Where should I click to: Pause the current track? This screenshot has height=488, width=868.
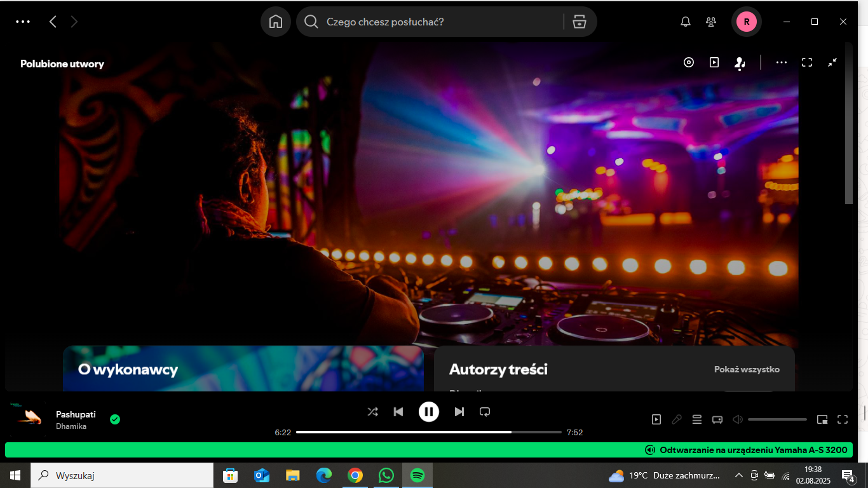click(x=429, y=412)
